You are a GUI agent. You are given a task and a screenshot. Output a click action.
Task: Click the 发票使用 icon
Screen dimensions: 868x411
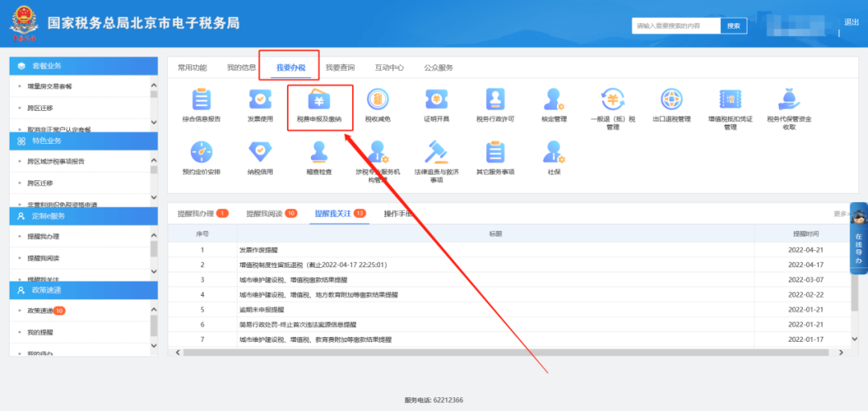[x=260, y=101]
